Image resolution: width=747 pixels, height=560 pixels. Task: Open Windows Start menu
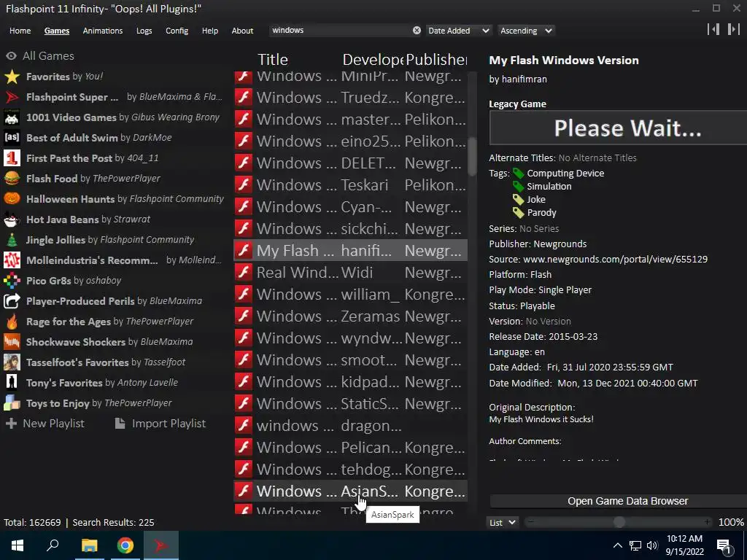point(18,545)
